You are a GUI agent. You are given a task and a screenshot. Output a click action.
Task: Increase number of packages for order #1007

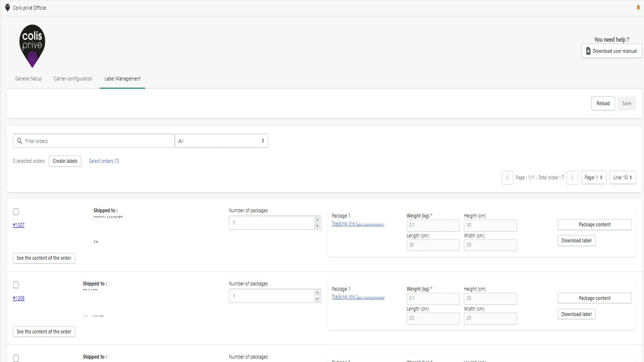317,220
